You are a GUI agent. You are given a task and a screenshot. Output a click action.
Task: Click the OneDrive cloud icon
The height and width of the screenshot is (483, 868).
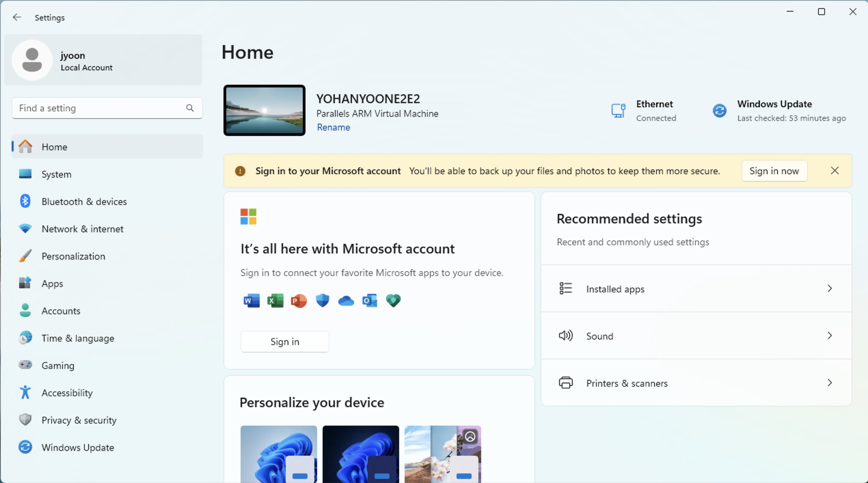(x=346, y=301)
